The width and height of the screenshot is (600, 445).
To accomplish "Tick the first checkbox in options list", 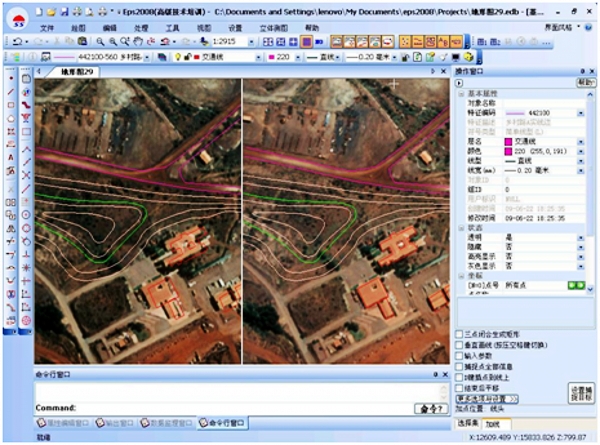I will tap(459, 334).
